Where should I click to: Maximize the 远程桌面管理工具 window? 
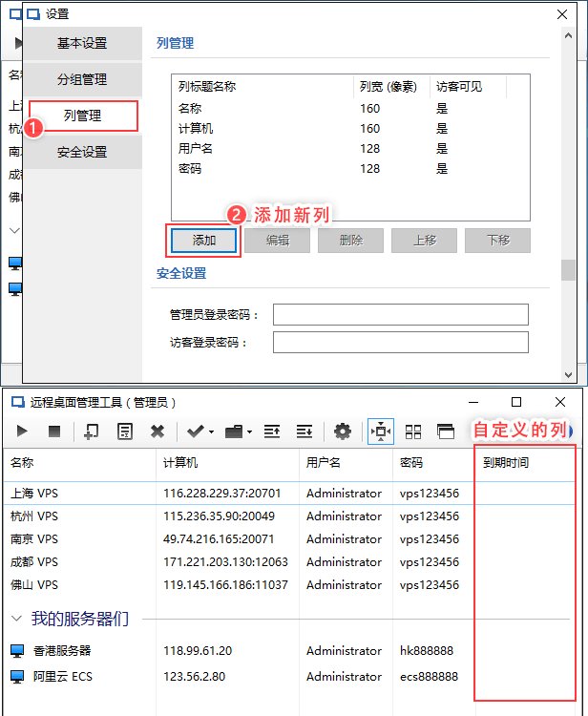tap(516, 402)
